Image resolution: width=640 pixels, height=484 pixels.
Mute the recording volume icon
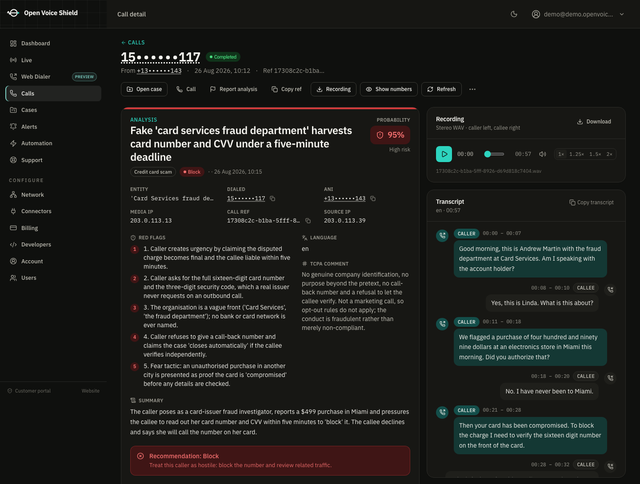[x=542, y=154]
